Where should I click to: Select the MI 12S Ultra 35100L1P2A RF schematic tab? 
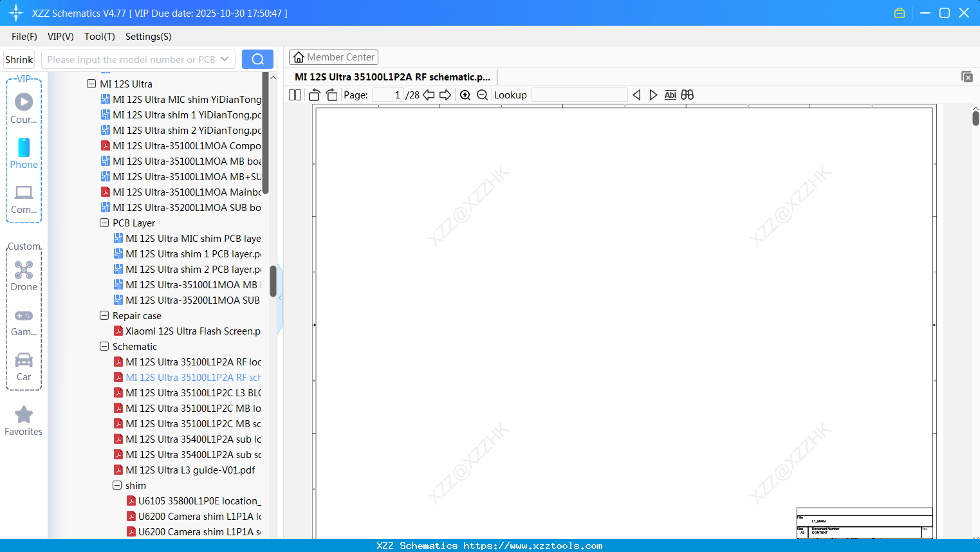coord(393,77)
